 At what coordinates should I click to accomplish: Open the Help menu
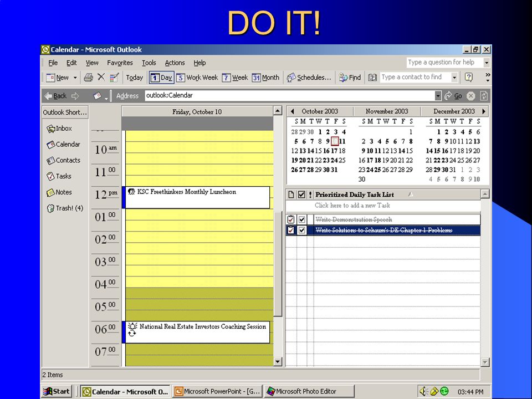point(199,63)
